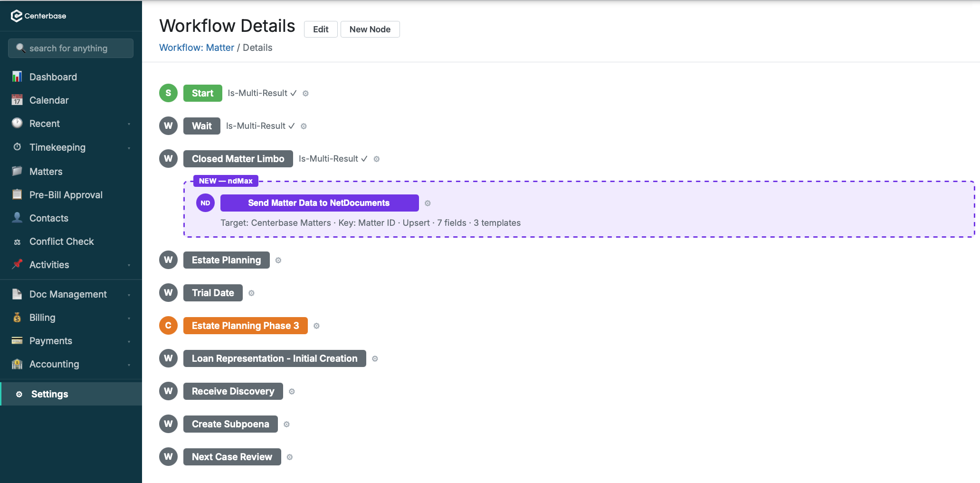Click the orange C circle icon
This screenshot has height=483, width=980.
coord(168,326)
